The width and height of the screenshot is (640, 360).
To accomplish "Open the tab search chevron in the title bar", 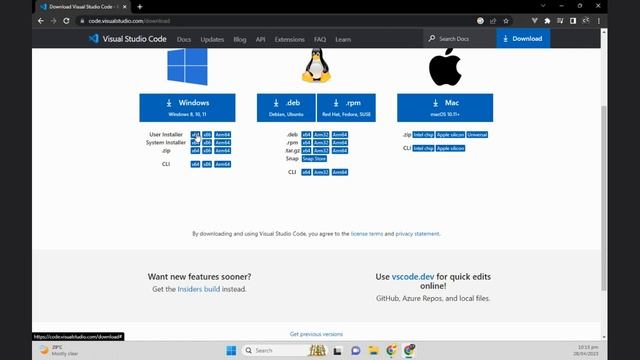I will 543,6.
